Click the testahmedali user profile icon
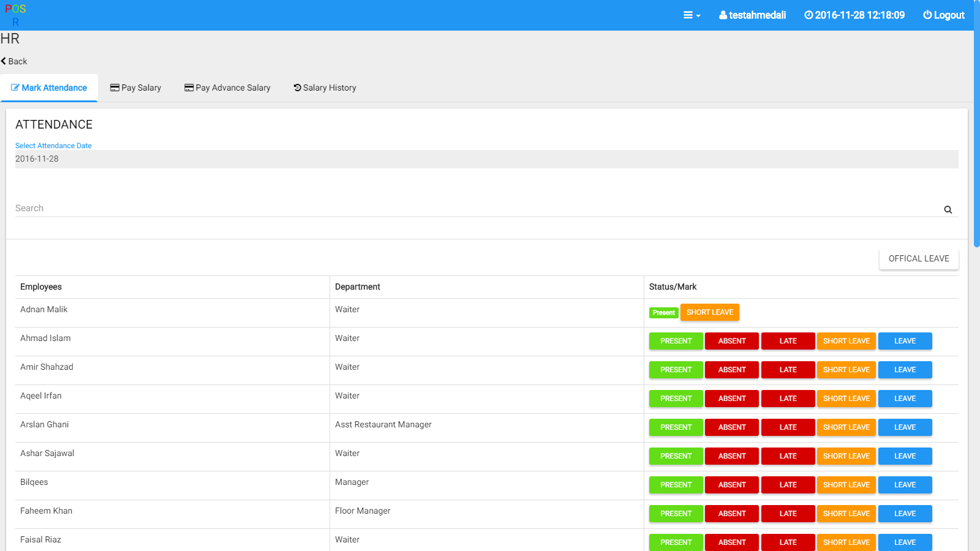Viewport: 980px width, 551px height. (723, 15)
